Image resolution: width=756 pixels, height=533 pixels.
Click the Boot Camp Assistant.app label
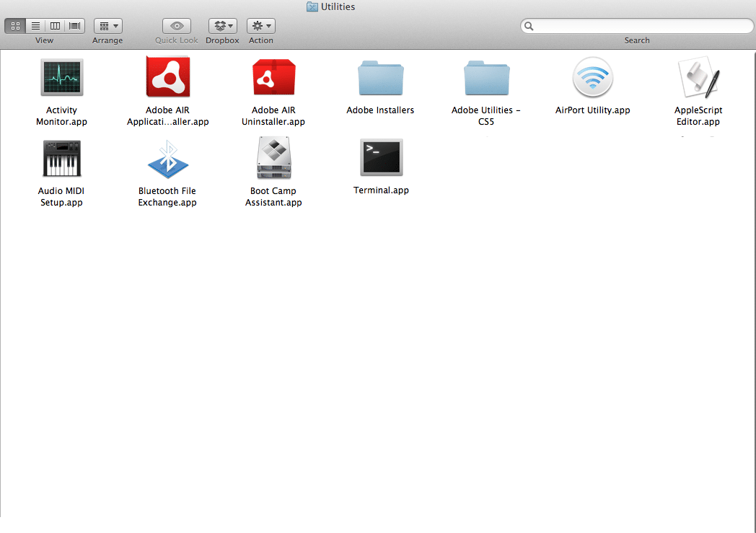[273, 197]
